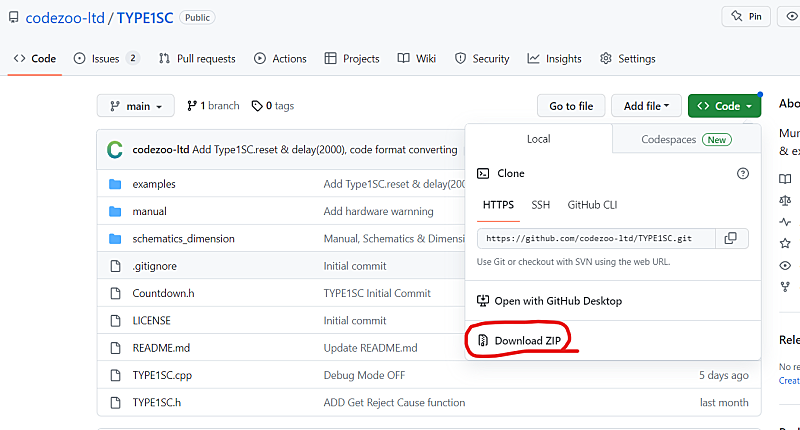
Task: Open the TYPE1SC.h file
Action: point(157,402)
